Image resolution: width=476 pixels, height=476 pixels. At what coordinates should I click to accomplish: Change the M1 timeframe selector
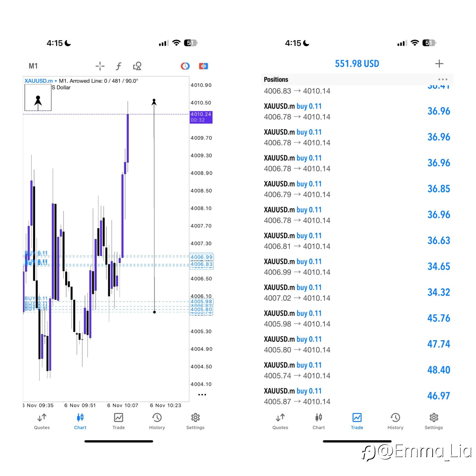point(33,66)
